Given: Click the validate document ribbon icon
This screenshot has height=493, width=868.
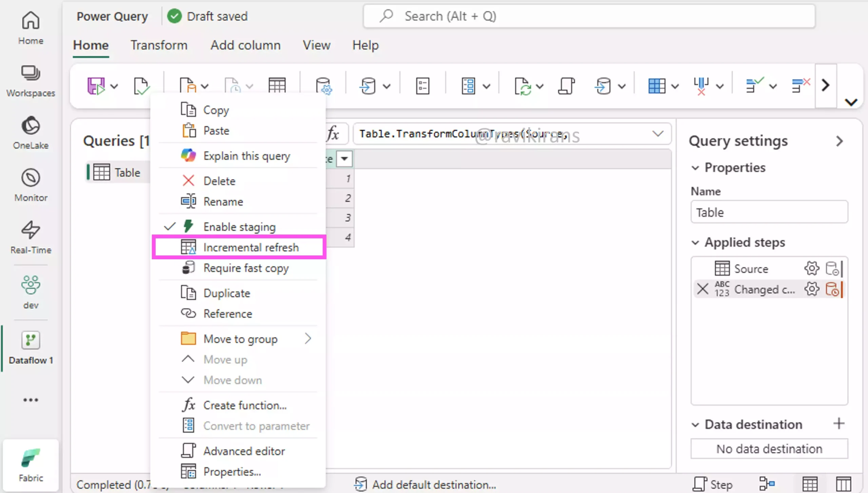Looking at the screenshot, I should [x=141, y=86].
